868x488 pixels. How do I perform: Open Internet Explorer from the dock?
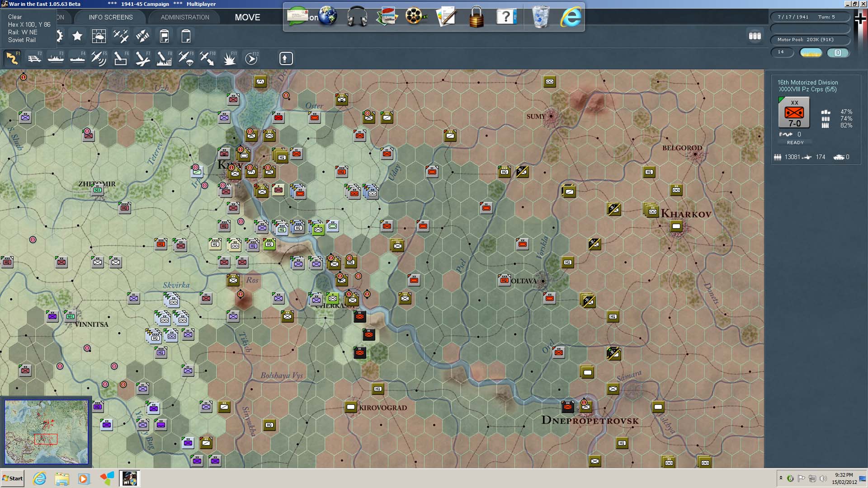(x=571, y=17)
